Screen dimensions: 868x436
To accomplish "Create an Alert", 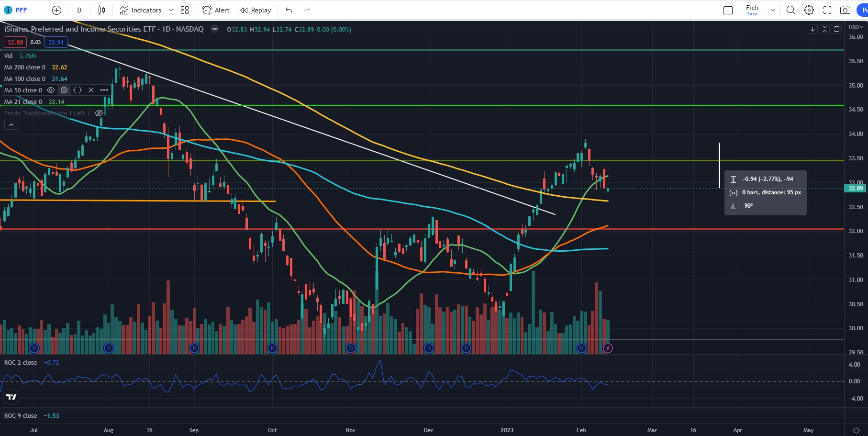I will tap(216, 10).
